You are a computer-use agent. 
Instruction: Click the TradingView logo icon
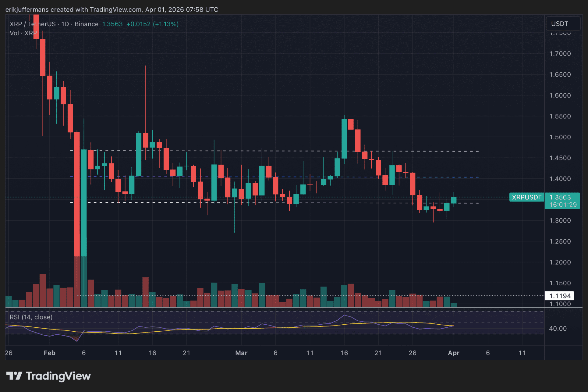pyautogui.click(x=14, y=376)
